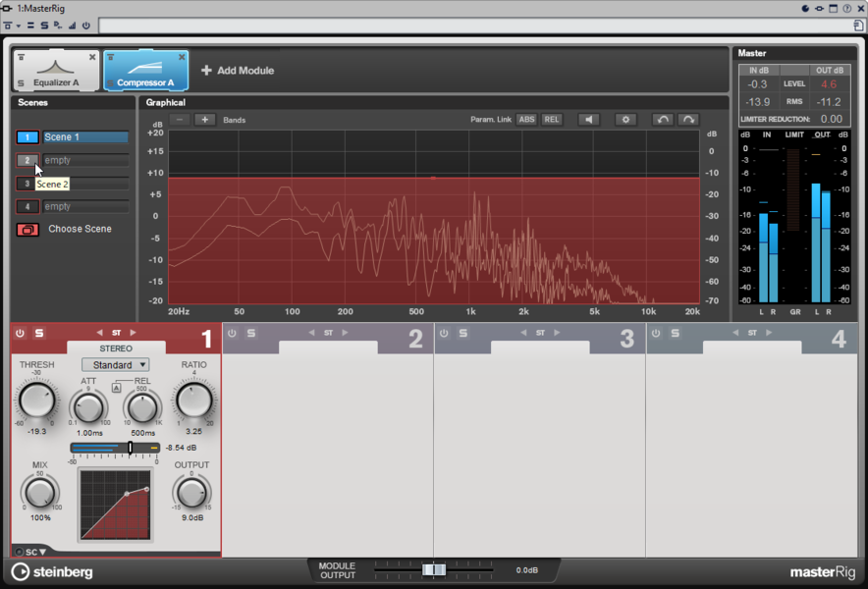Click the compressor curve display
This screenshot has height=589, width=868.
[115, 505]
